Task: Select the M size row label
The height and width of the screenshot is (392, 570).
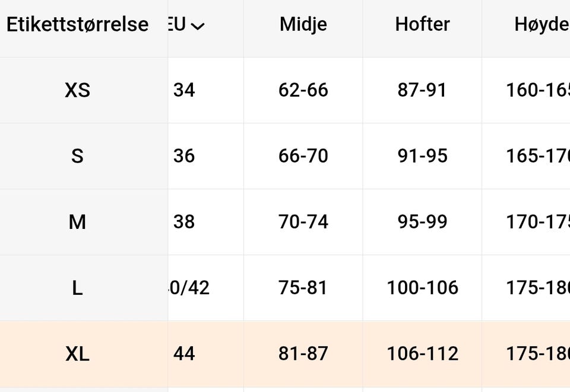Action: tap(77, 222)
